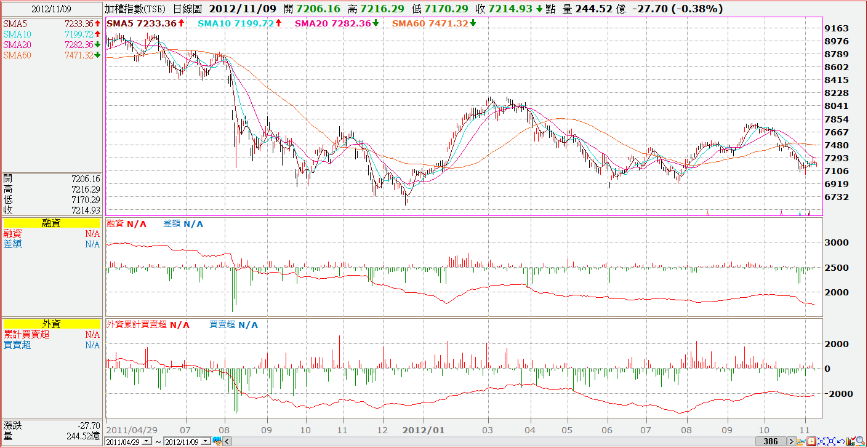Click the sidebar 差額 N/A row
The width and height of the screenshot is (868, 448).
click(51, 244)
